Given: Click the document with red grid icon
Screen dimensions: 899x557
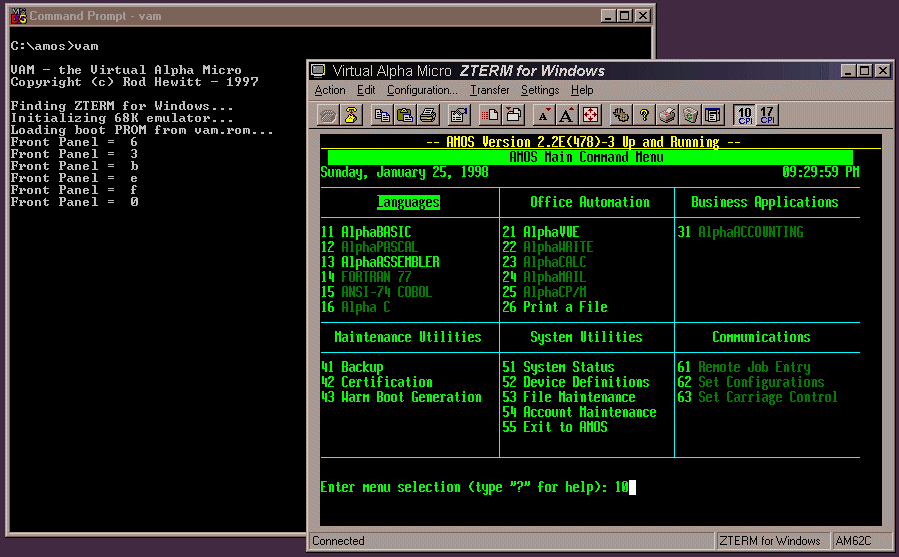Looking at the screenshot, I should coord(490,115).
